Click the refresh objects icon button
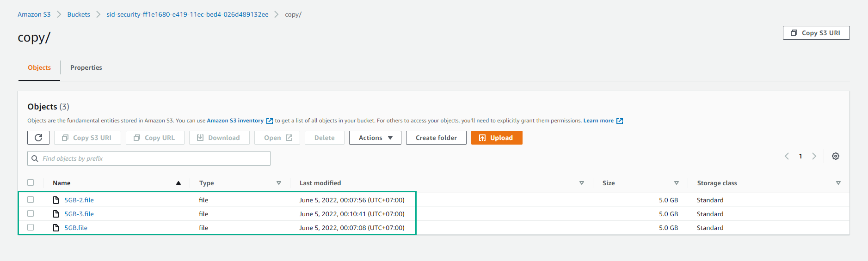The width and height of the screenshot is (868, 261). (x=38, y=138)
